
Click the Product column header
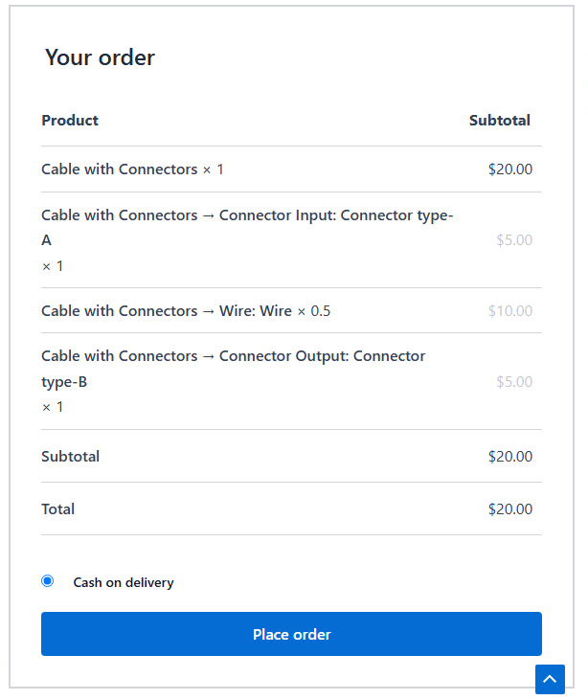[x=70, y=121]
